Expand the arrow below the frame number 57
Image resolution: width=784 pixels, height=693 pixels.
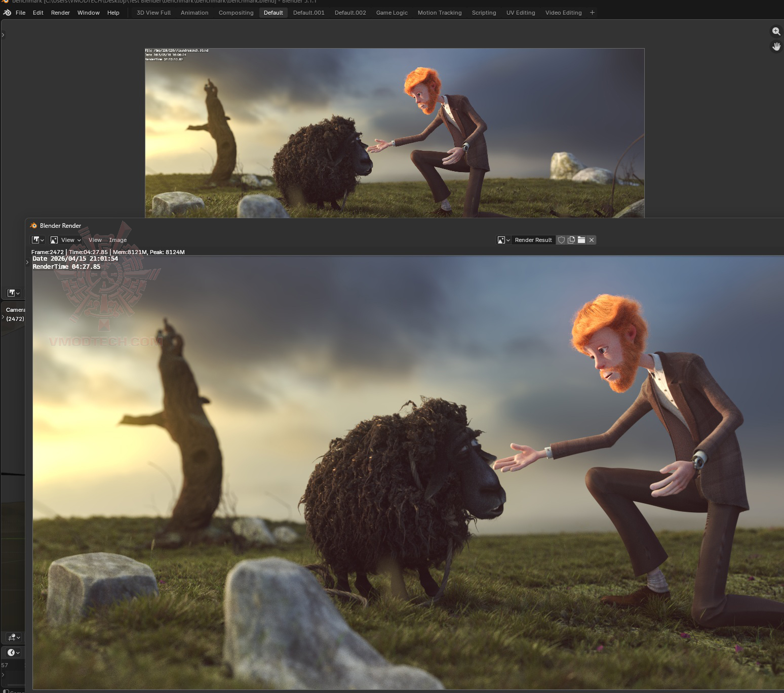3,675
